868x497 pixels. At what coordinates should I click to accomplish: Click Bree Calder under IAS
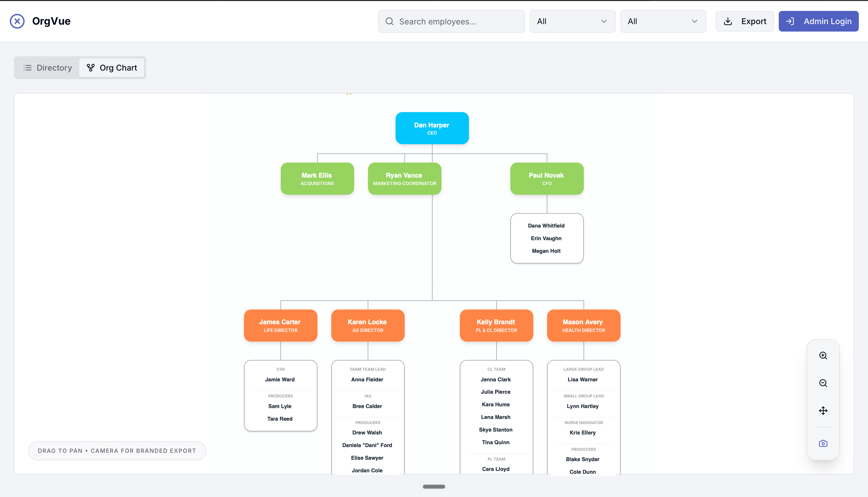367,406
